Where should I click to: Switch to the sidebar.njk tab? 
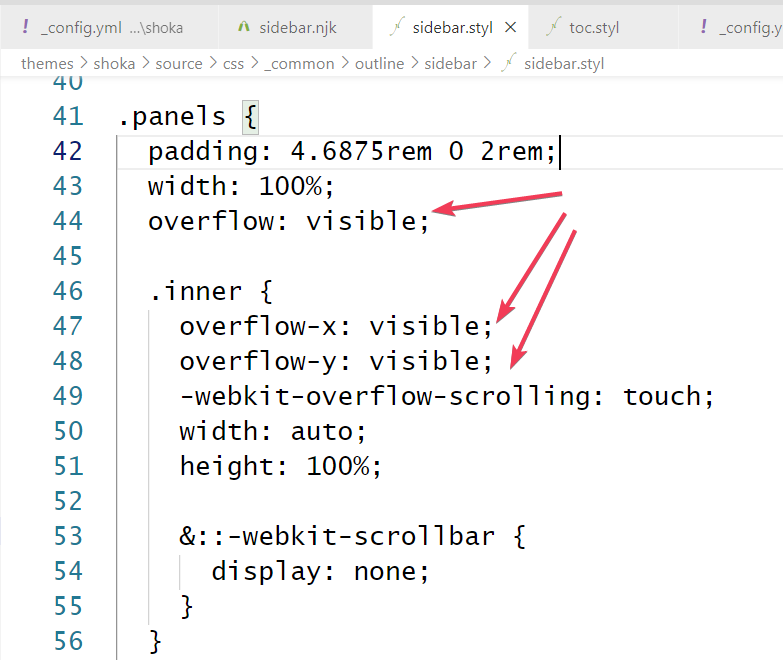(x=297, y=27)
